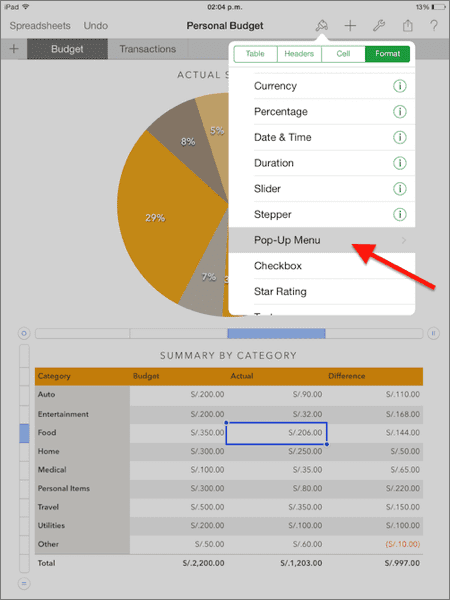The width and height of the screenshot is (450, 600).
Task: Tap the column resize handle icon
Action: (x=433, y=333)
